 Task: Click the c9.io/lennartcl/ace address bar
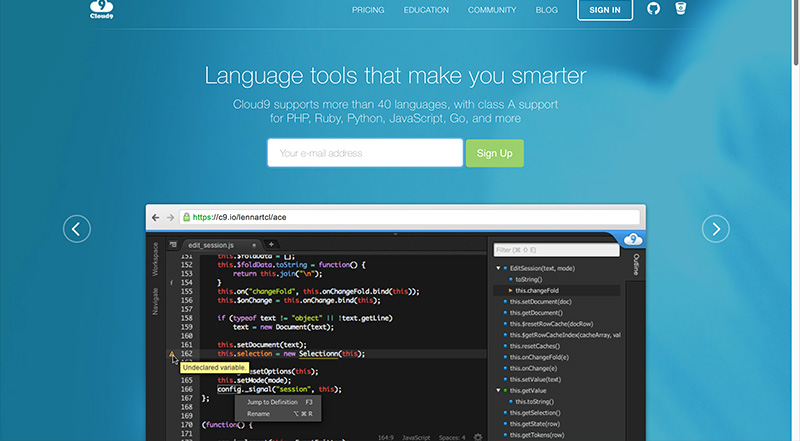tap(410, 217)
